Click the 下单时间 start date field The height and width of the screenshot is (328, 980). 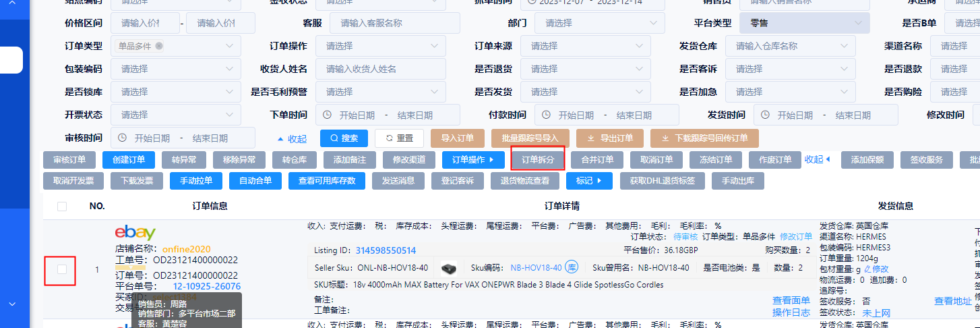point(357,115)
